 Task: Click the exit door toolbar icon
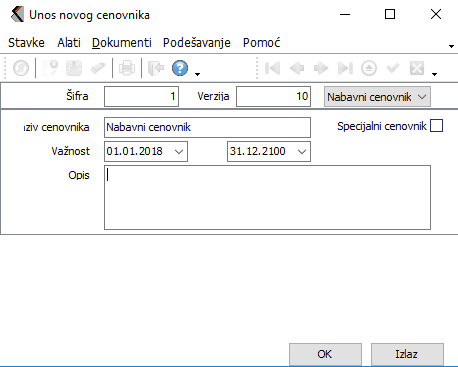point(156,68)
